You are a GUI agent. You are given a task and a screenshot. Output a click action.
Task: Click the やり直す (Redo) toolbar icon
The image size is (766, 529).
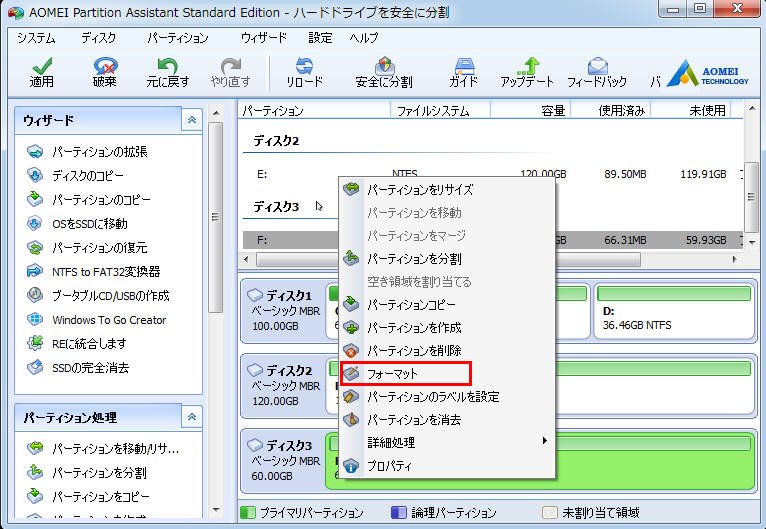click(x=231, y=72)
